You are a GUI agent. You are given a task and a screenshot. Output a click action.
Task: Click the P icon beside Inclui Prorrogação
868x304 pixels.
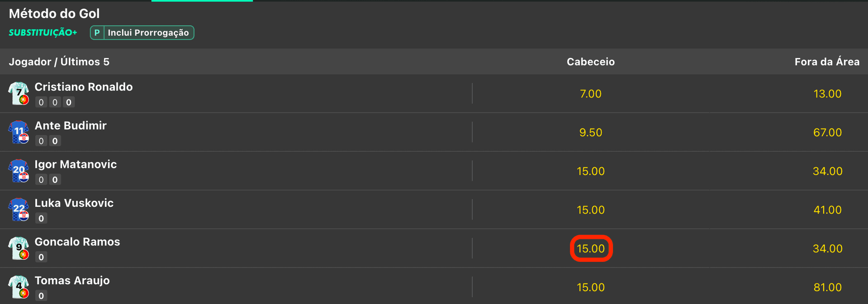tap(97, 33)
